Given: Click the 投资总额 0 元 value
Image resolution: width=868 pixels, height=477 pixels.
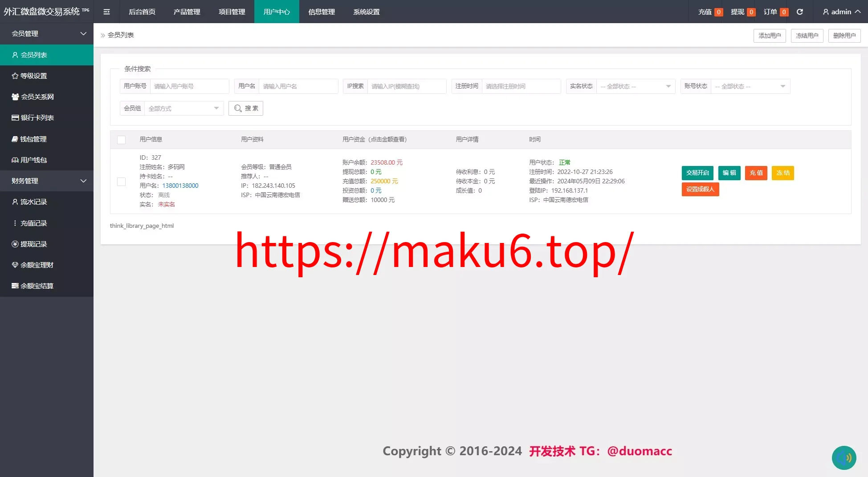Looking at the screenshot, I should (x=376, y=190).
